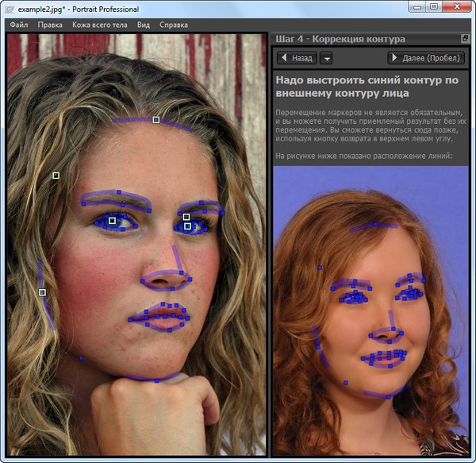The image size is (476, 463).
Task: Open the Кожа всего тела menu
Action: [100, 25]
